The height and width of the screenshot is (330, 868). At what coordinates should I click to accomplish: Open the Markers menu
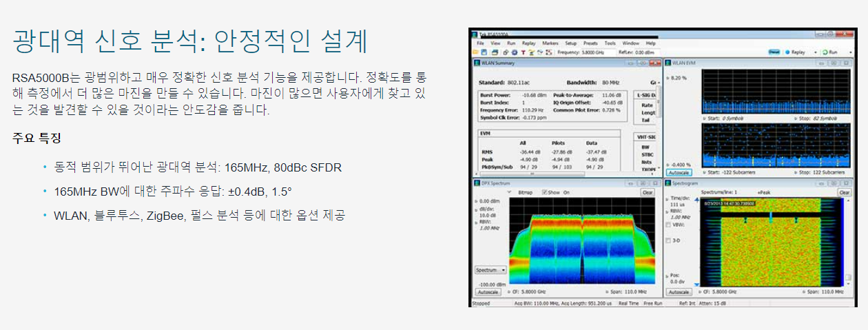[550, 43]
